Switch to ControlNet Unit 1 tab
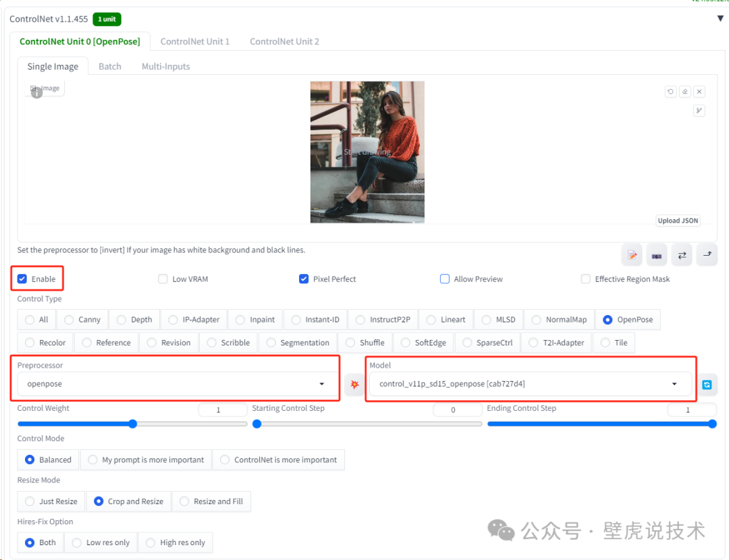729x560 pixels. pos(195,41)
